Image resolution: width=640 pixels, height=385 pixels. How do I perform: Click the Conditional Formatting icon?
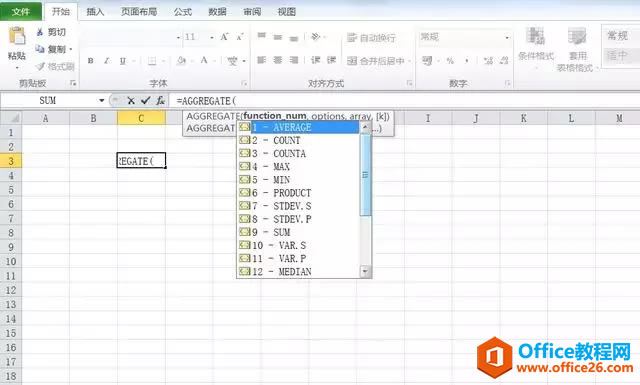(535, 37)
